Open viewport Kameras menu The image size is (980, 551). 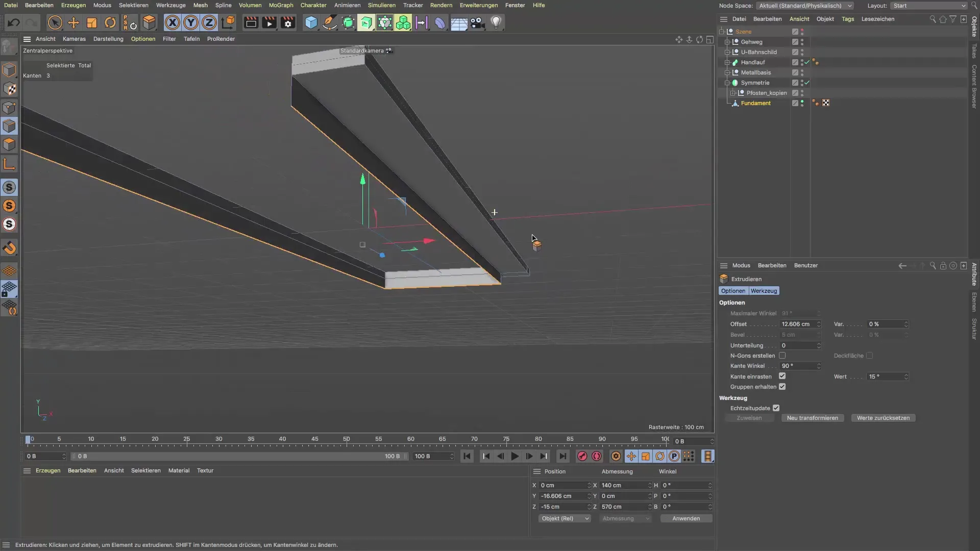point(74,39)
